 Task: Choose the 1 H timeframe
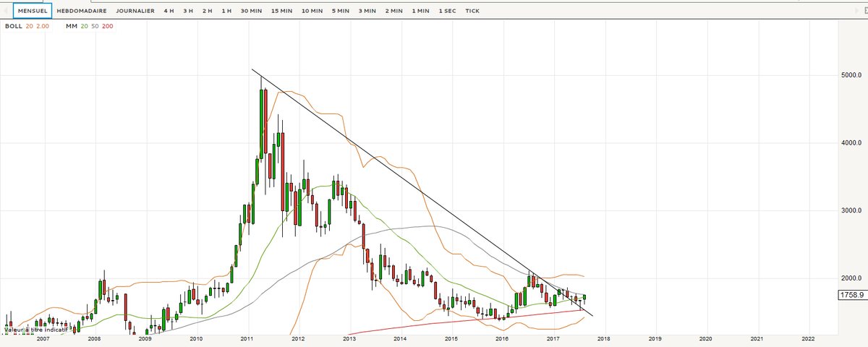(227, 12)
